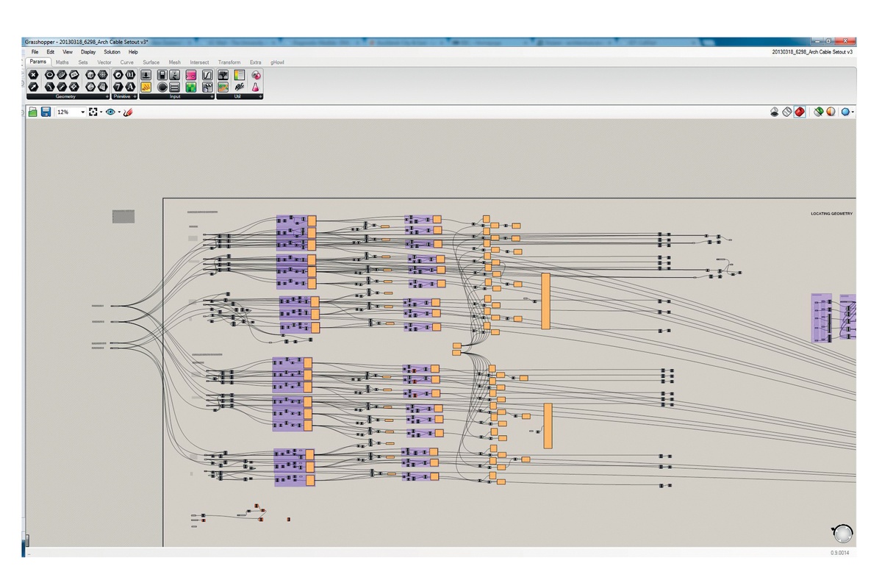
Task: Select the ABC Scribble icon
Action: [x=240, y=87]
